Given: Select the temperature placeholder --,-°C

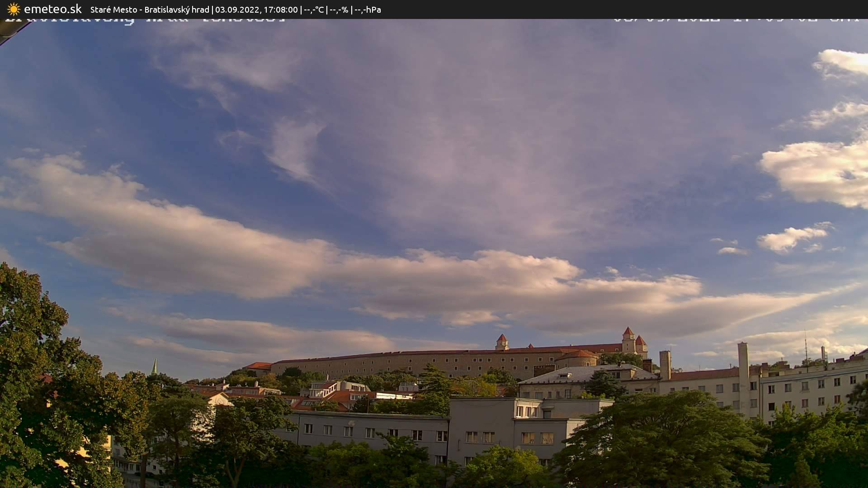Looking at the screenshot, I should 315,9.
